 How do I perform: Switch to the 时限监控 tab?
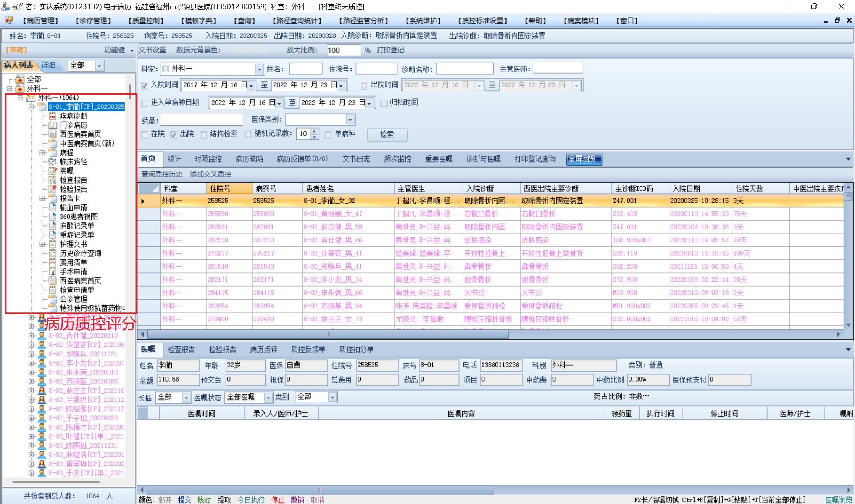pyautogui.click(x=208, y=159)
